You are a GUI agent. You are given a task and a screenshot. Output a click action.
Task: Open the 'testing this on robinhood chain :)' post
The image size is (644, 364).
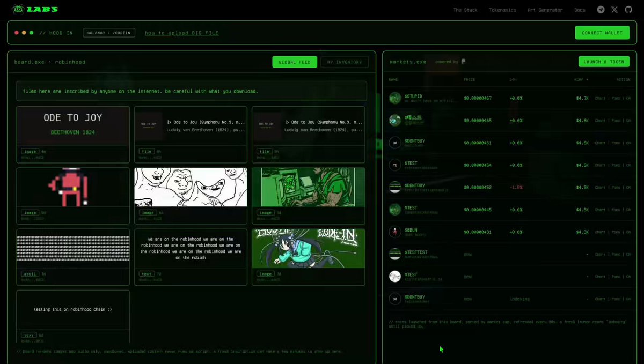coord(73,317)
